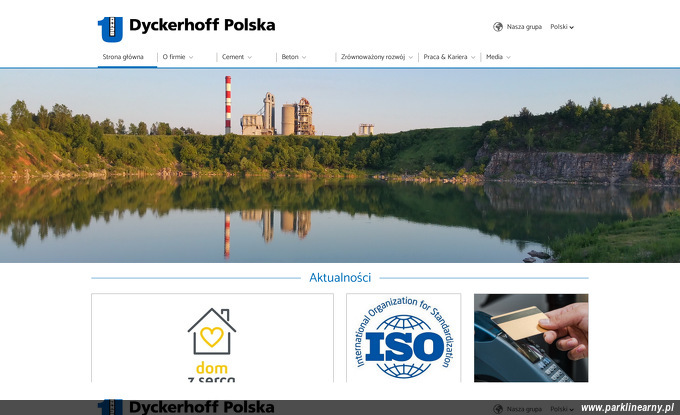680x415 pixels.
Task: Expand the Beton menu chevron
Action: pos(304,57)
